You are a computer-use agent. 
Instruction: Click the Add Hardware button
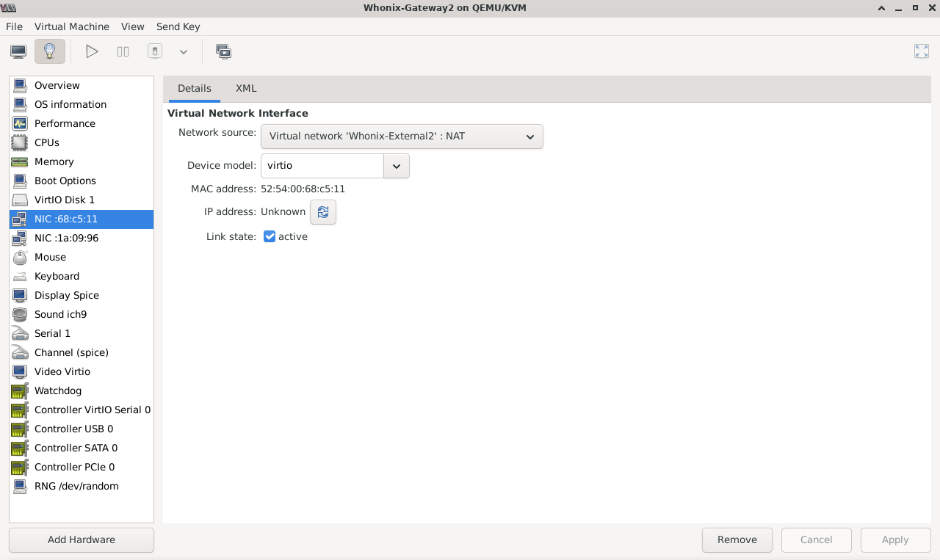click(82, 539)
